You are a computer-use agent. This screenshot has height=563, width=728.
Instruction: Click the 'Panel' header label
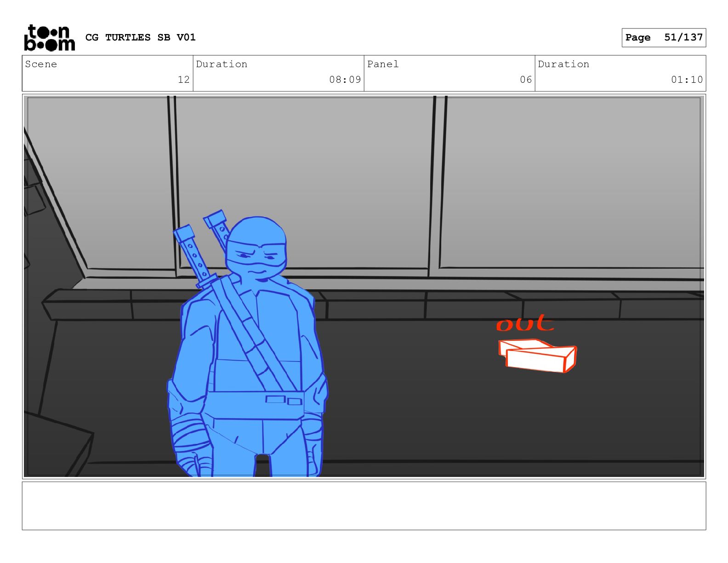click(383, 64)
